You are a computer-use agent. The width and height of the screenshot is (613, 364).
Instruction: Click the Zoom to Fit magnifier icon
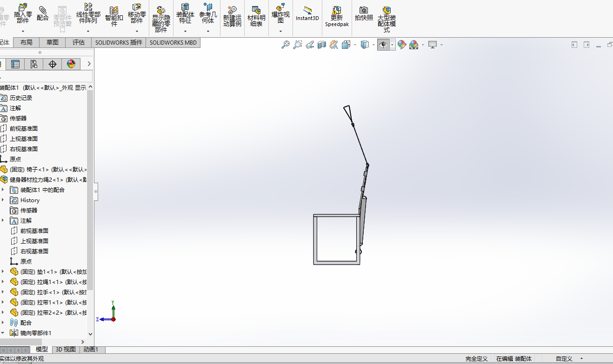click(x=286, y=45)
